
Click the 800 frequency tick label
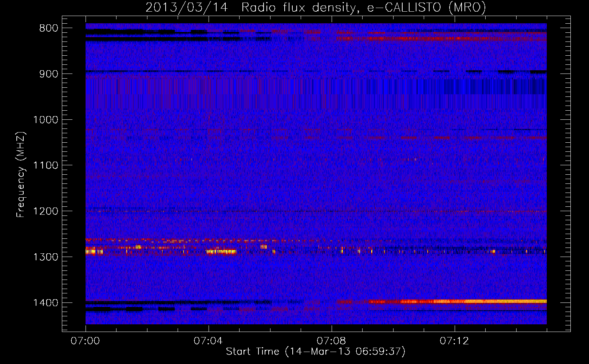[49, 28]
